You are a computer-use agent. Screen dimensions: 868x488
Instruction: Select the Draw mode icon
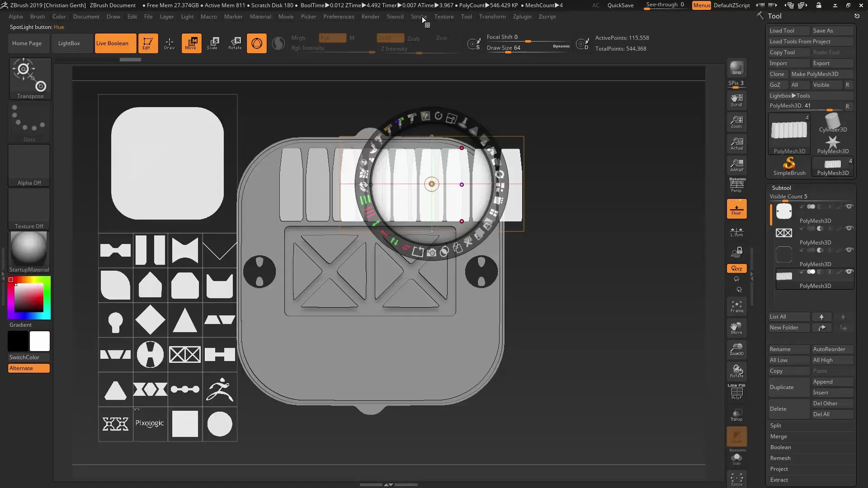[170, 43]
